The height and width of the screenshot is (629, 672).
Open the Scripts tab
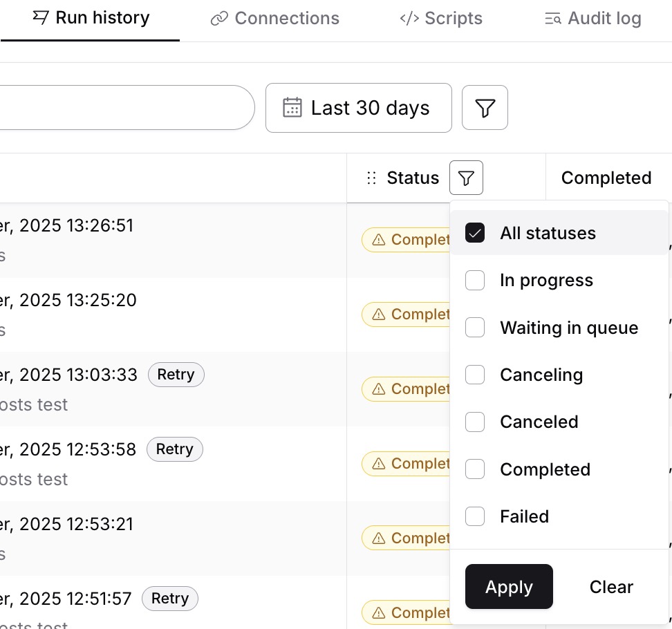(441, 19)
